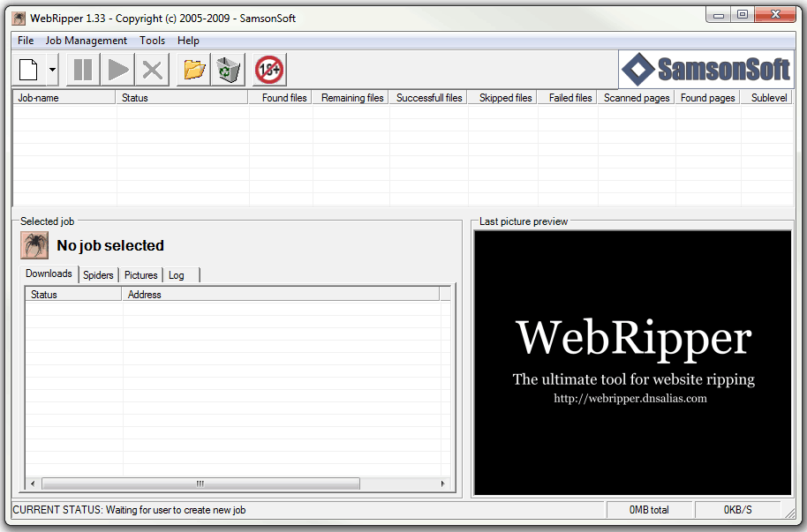Toggle the 18+ adult filter icon
The height and width of the screenshot is (532, 807).
269,70
